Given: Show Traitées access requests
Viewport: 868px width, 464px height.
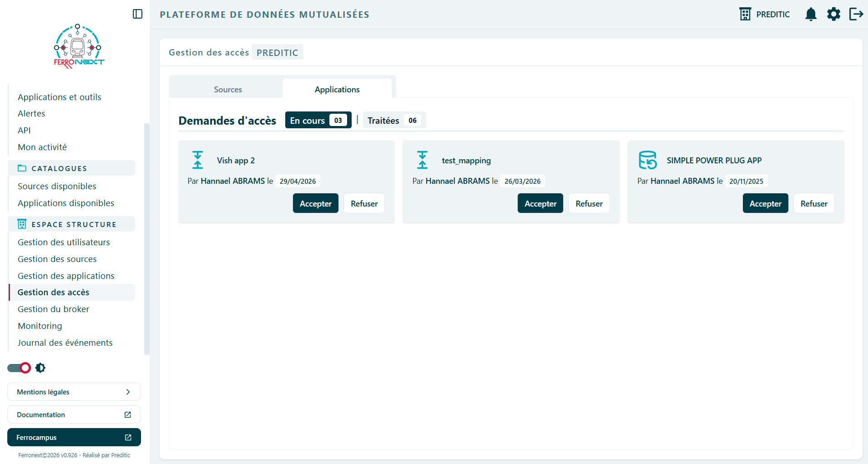Looking at the screenshot, I should (394, 120).
